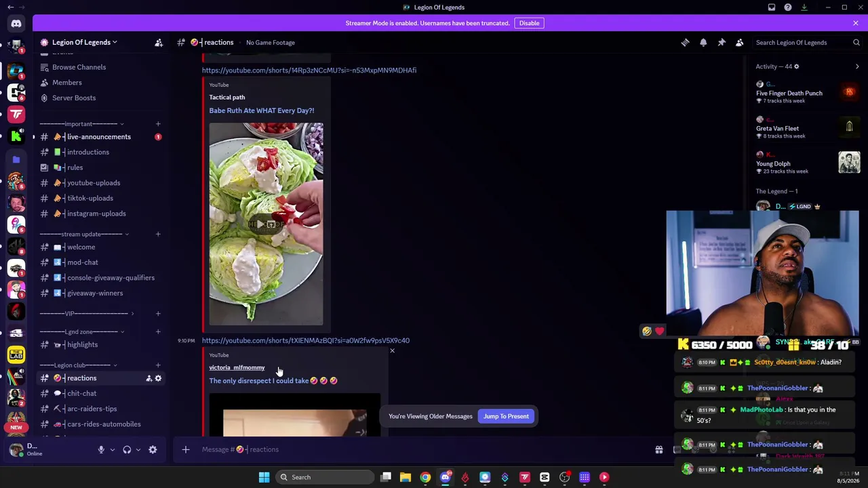Remove the victoria_mlfmommy embed
This screenshot has width=868, height=488.
392,350
